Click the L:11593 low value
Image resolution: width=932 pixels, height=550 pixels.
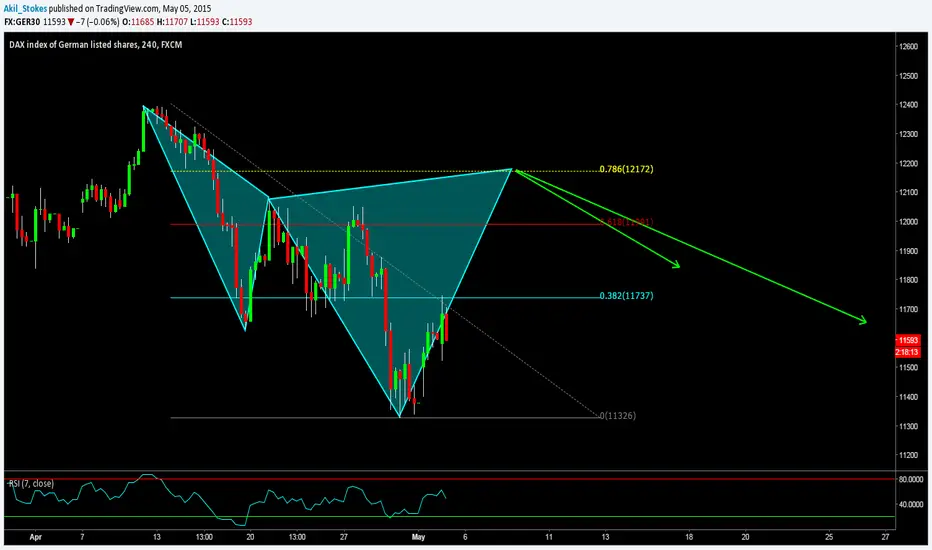[x=205, y=21]
